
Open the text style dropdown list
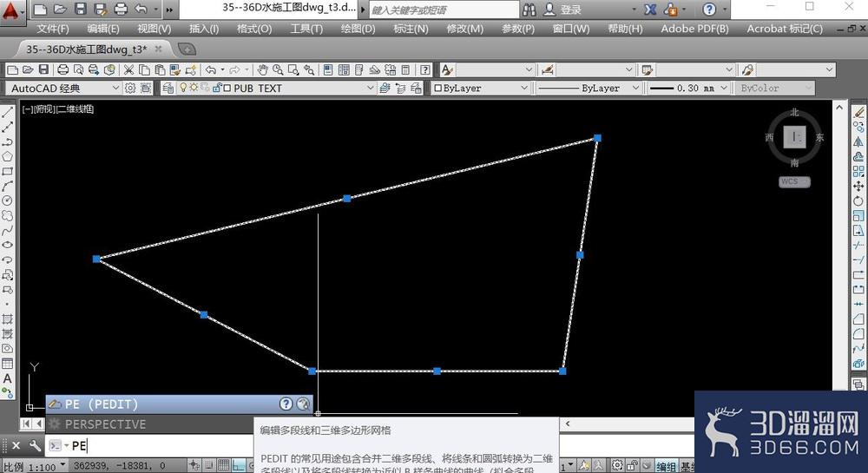click(x=496, y=69)
